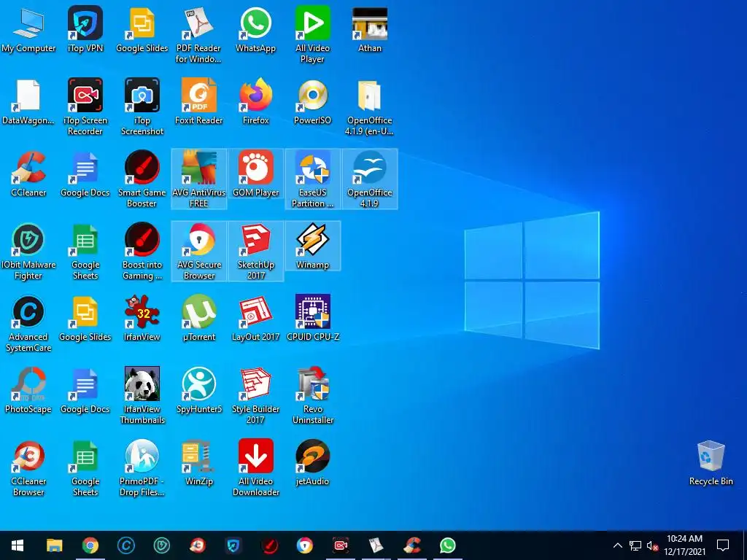The width and height of the screenshot is (747, 560).
Task: Open IObit Malware Fighter from the taskbar
Action: click(161, 545)
